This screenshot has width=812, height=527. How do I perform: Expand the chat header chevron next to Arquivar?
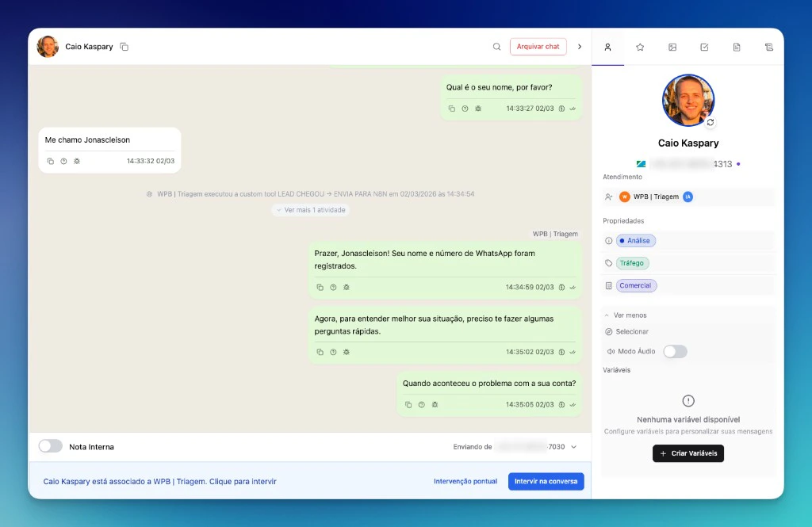(580, 47)
